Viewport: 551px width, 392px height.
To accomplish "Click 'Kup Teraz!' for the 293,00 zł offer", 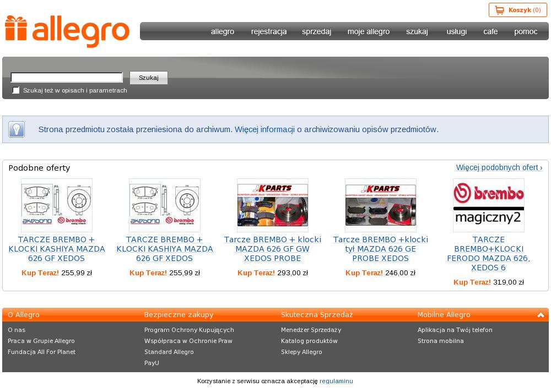I will 256,273.
